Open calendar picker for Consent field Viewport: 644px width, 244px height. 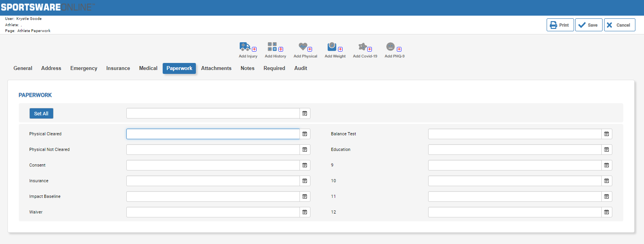coord(305,165)
